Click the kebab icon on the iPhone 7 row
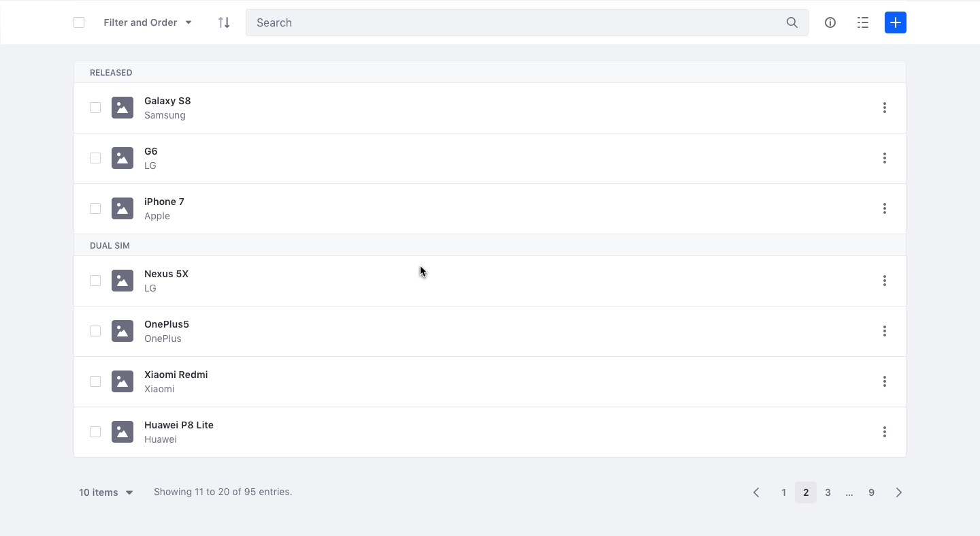980x536 pixels. tap(885, 208)
